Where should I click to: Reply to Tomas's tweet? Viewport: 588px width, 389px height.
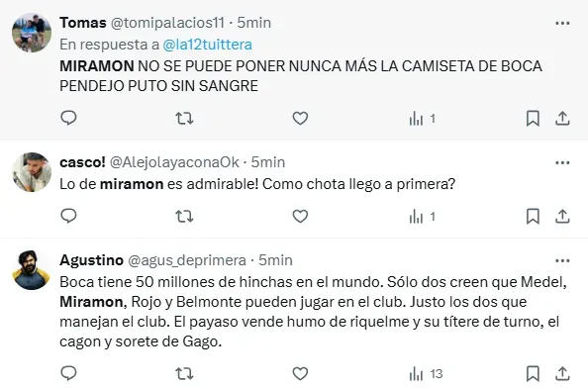tap(68, 118)
